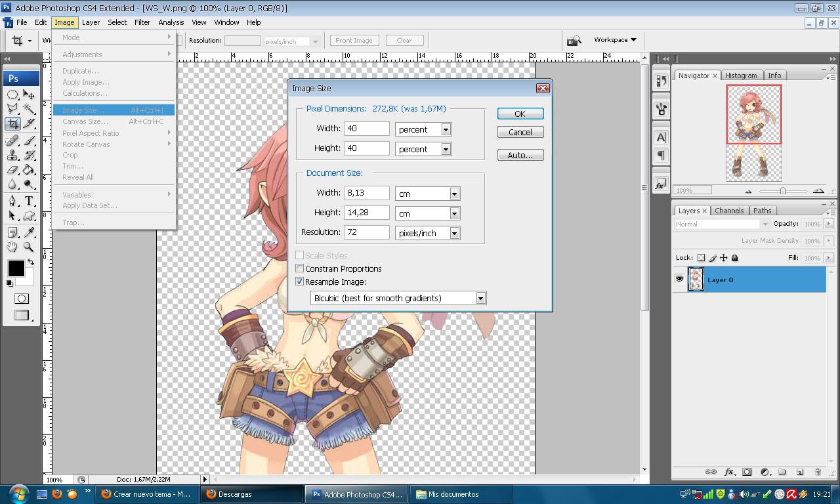
Task: Toggle lock all padlock in Layers panel
Action: point(734,258)
